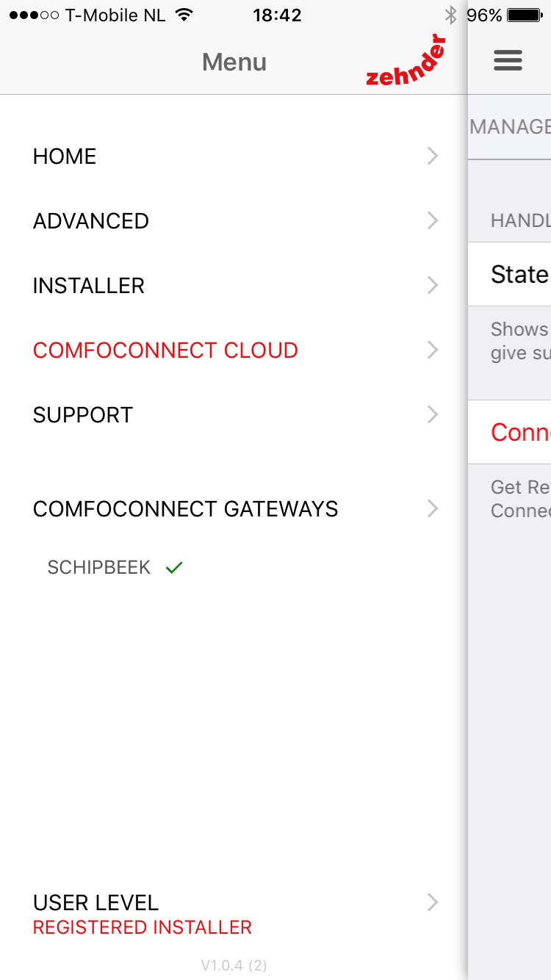The image size is (551, 980).
Task: Select the SCHIPBEEK gateway
Action: 99,568
